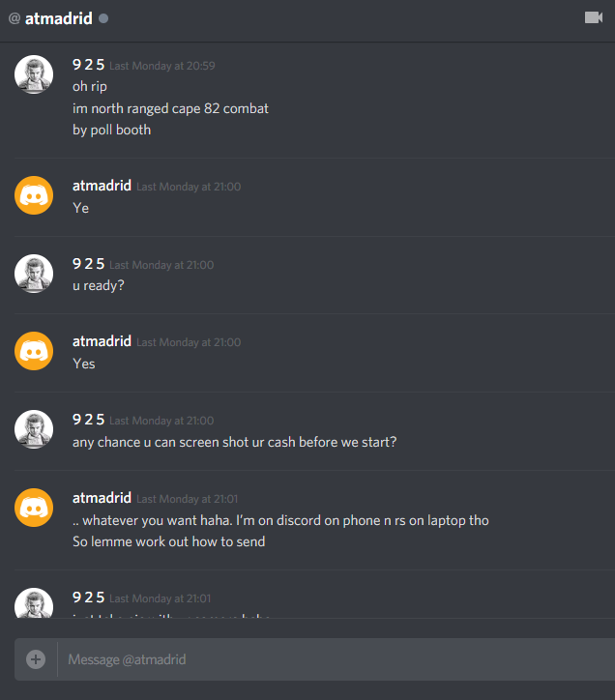Click 925's avatar next to 'u ready?'
615x700 pixels.
click(x=34, y=274)
